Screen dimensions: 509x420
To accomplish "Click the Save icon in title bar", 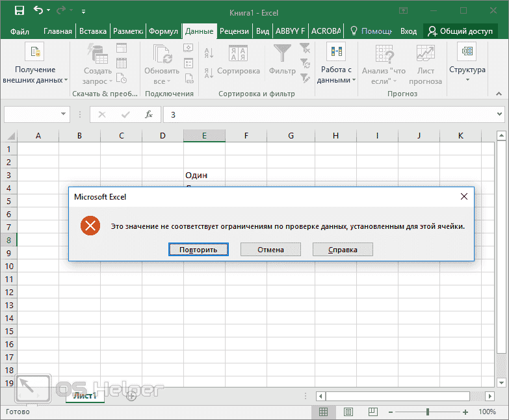I will (x=19, y=11).
